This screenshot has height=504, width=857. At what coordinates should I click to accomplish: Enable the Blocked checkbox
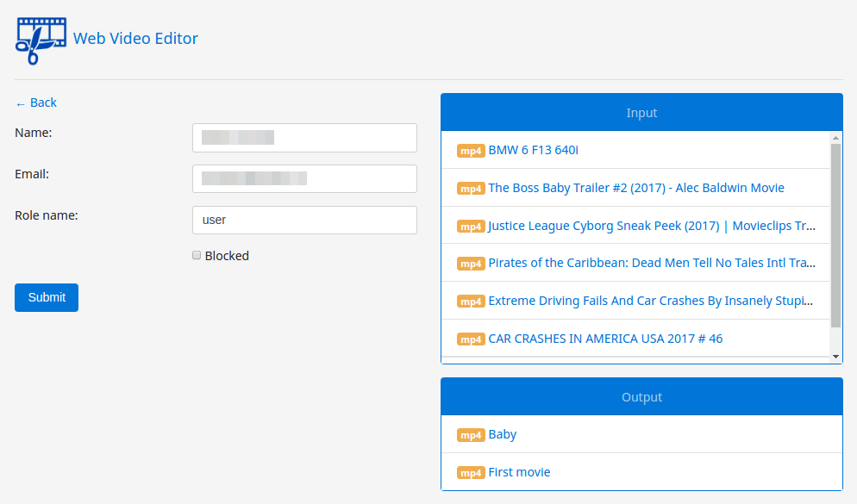tap(197, 256)
